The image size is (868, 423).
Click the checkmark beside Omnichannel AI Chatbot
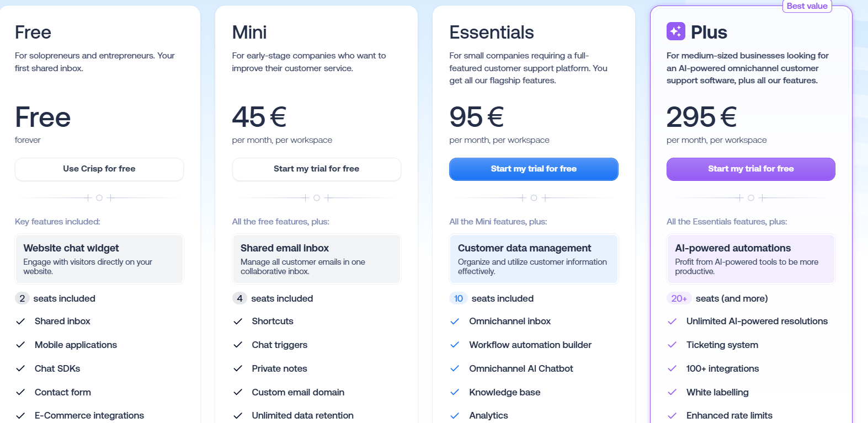tap(455, 368)
